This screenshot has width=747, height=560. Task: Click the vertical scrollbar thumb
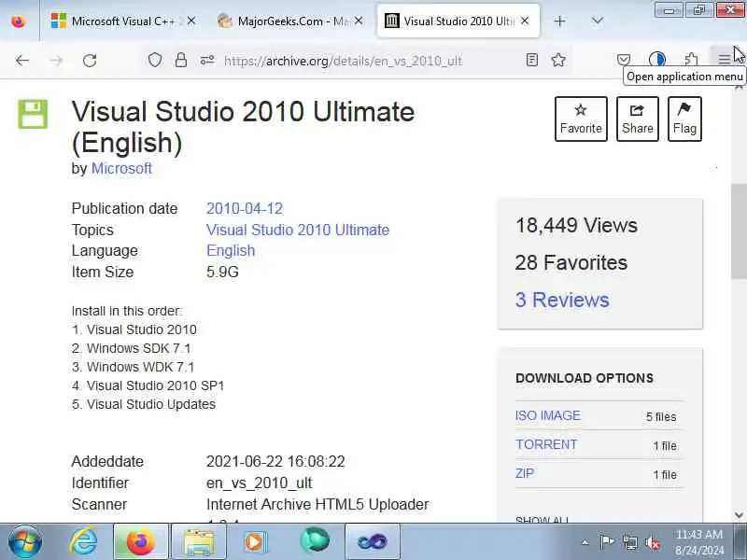click(x=739, y=231)
